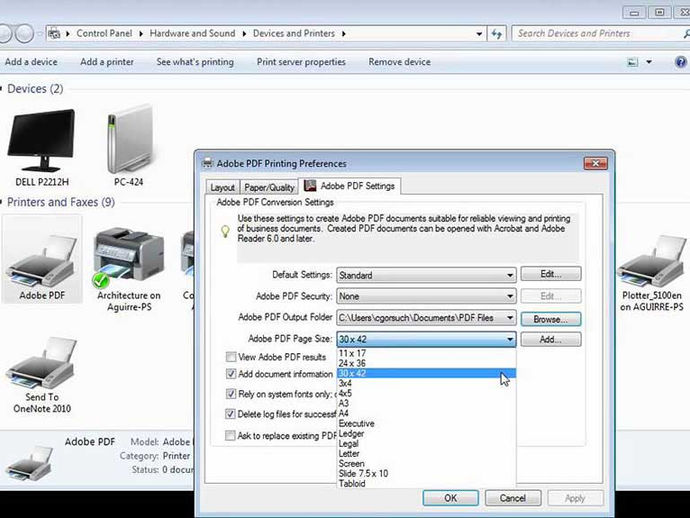The height and width of the screenshot is (518, 690).
Task: Click Adobe PDF printer icon in details pane
Action: coord(30,463)
